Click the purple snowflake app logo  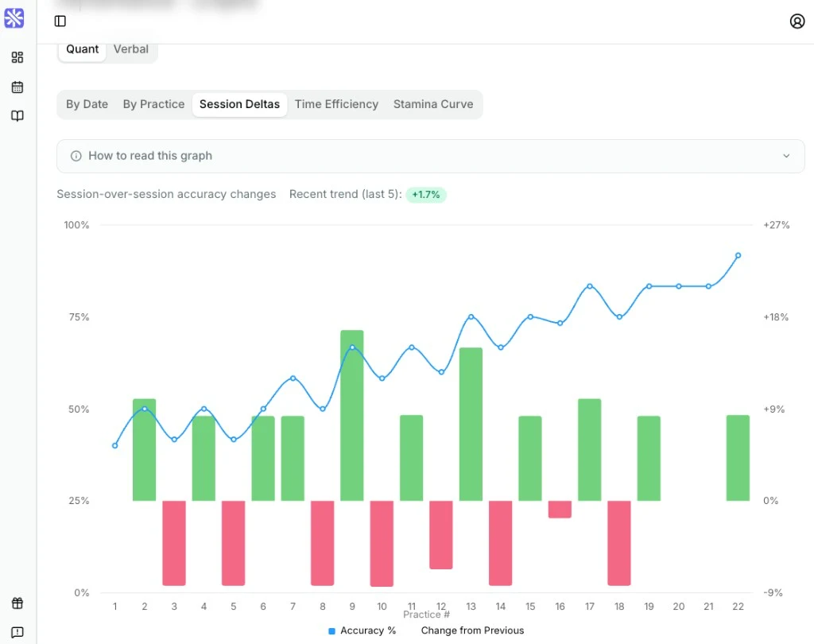pos(14,18)
